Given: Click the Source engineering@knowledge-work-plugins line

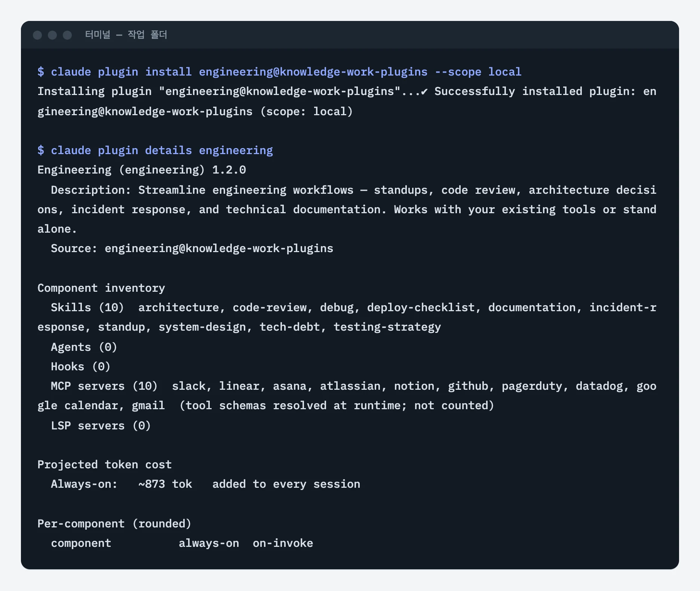Looking at the screenshot, I should tap(192, 248).
